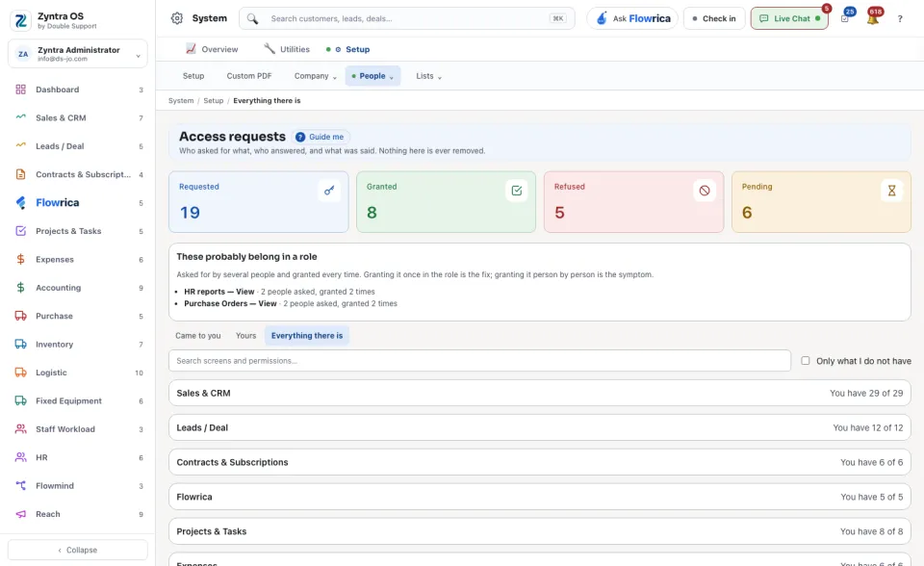Click the 'Search screens and permissions' field
This screenshot has width=924, height=566.
click(x=479, y=360)
